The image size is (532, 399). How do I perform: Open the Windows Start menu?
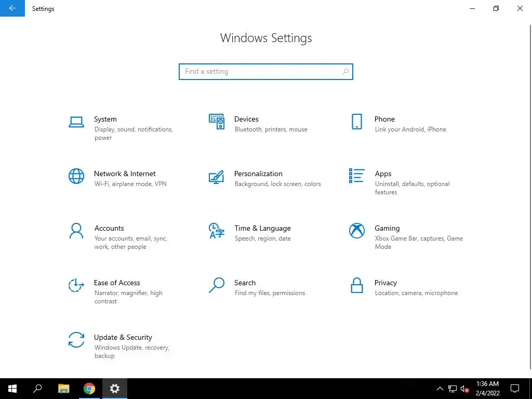click(x=12, y=389)
